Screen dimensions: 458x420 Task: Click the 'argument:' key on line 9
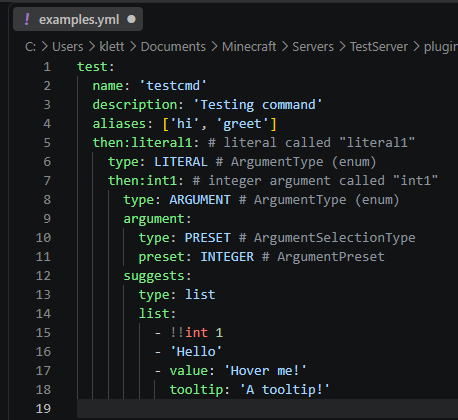(x=157, y=219)
